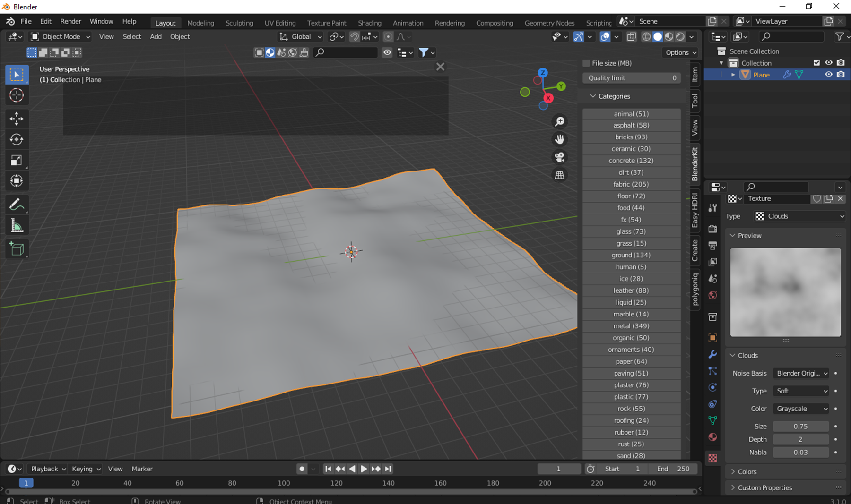Jump to the timeline start frame
Screen dimensions: 851x504
point(328,469)
